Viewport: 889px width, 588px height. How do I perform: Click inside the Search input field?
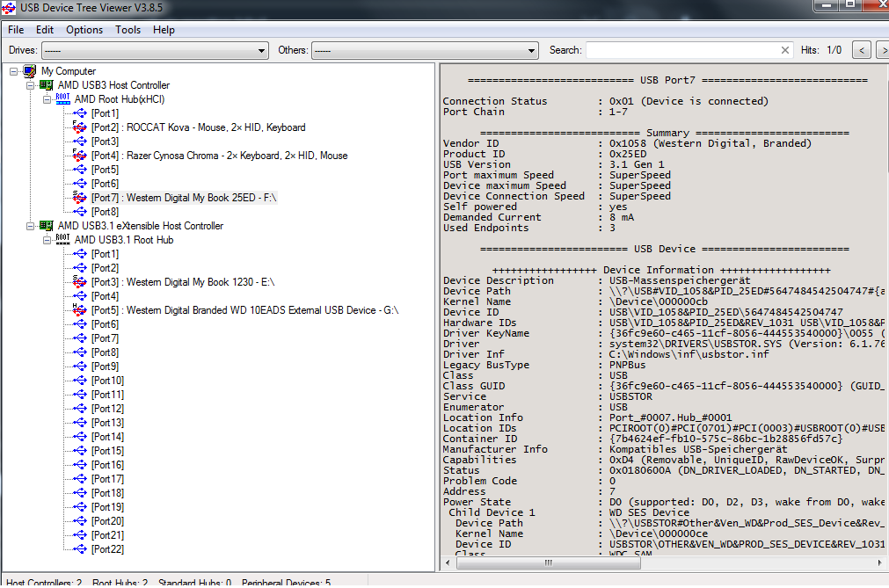pyautogui.click(x=683, y=50)
